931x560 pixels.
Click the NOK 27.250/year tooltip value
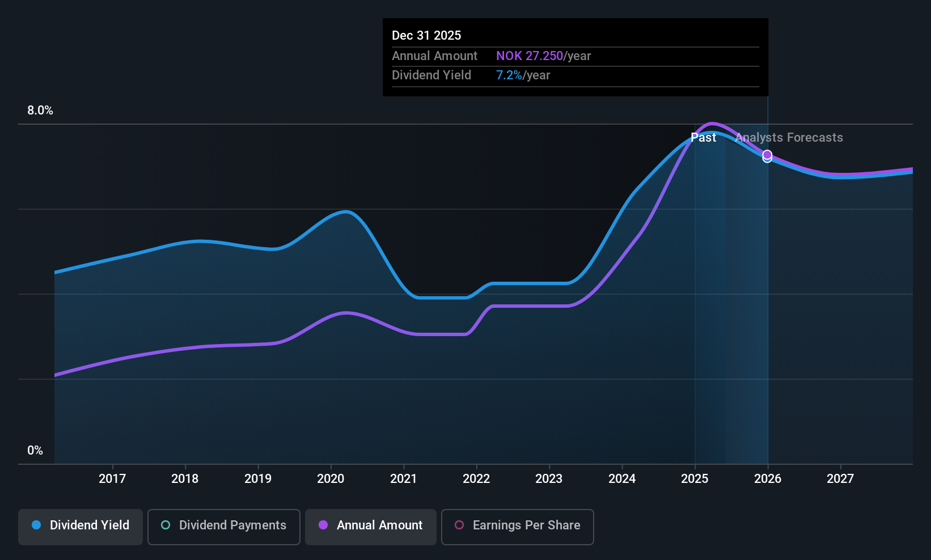pyautogui.click(x=544, y=56)
